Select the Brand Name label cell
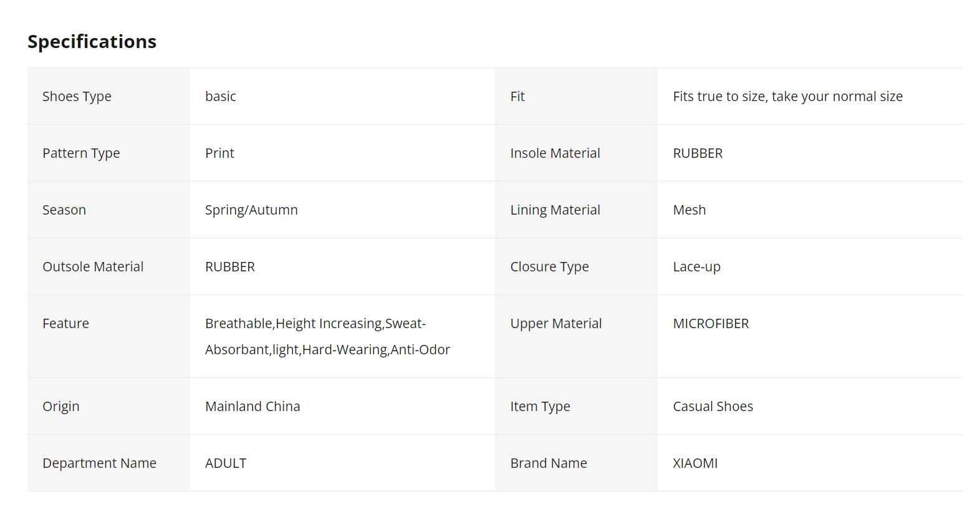980x509 pixels. (x=576, y=463)
